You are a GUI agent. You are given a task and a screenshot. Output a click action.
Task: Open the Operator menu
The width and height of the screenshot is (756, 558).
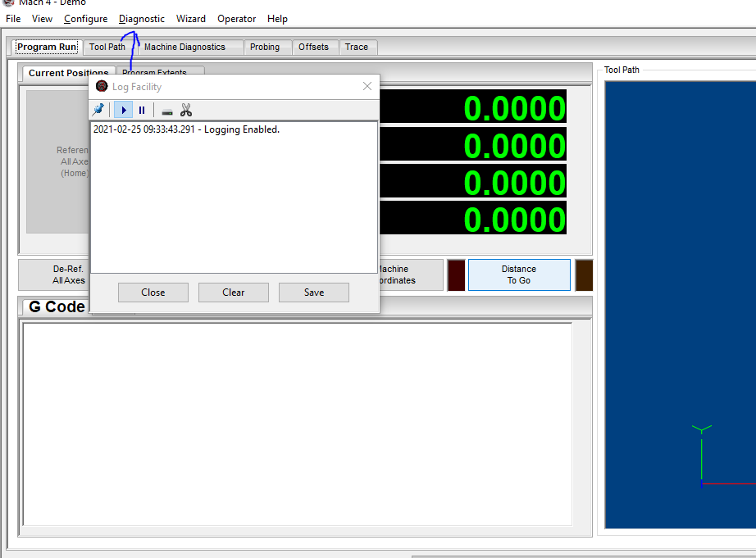236,19
